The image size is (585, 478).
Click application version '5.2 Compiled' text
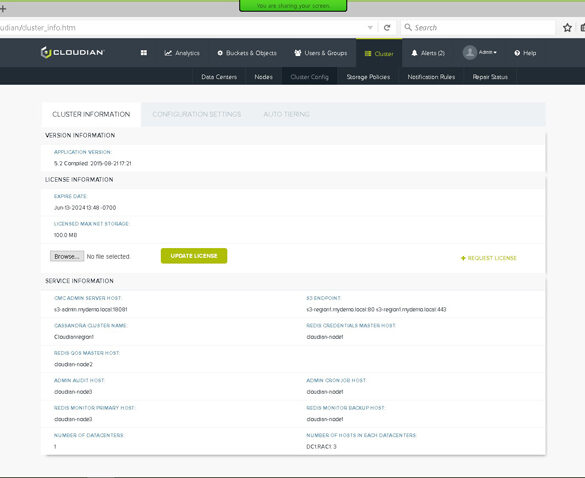coord(93,163)
